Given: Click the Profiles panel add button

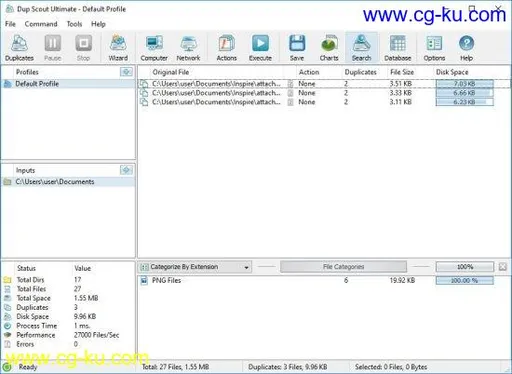Looking at the screenshot, I should tap(126, 72).
